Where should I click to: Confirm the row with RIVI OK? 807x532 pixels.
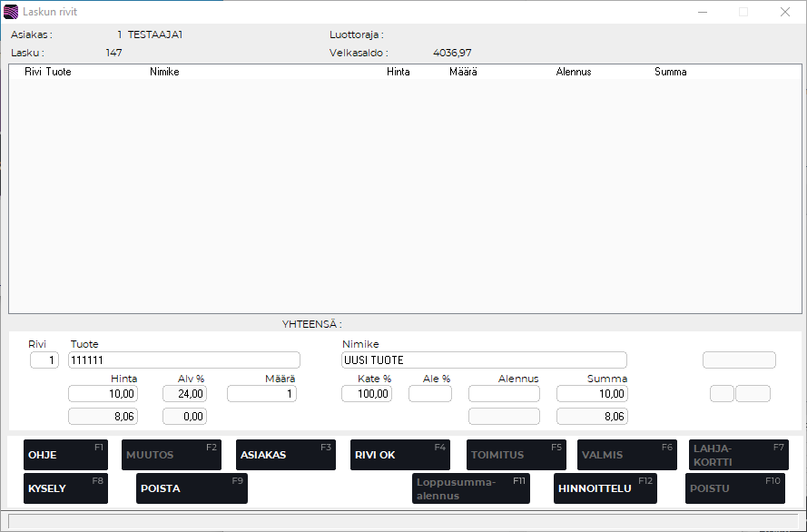(399, 455)
